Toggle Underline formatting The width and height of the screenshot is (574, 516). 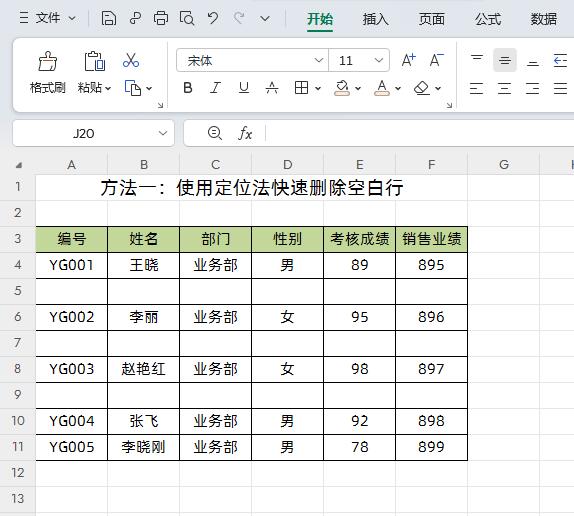click(244, 88)
